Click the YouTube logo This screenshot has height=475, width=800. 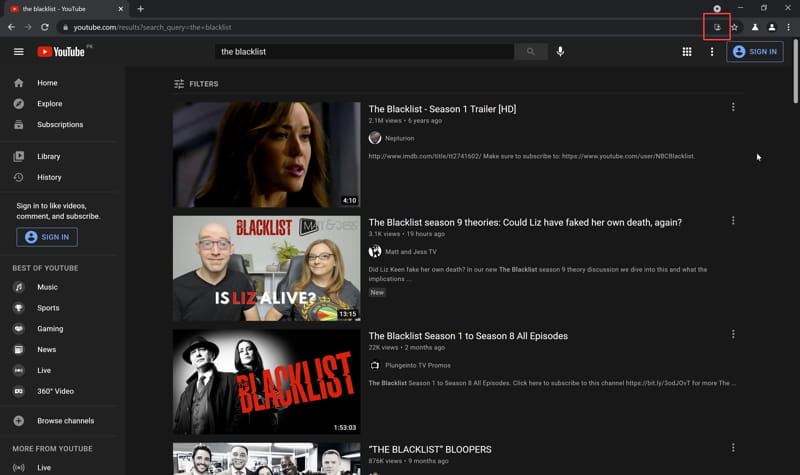pyautogui.click(x=61, y=52)
